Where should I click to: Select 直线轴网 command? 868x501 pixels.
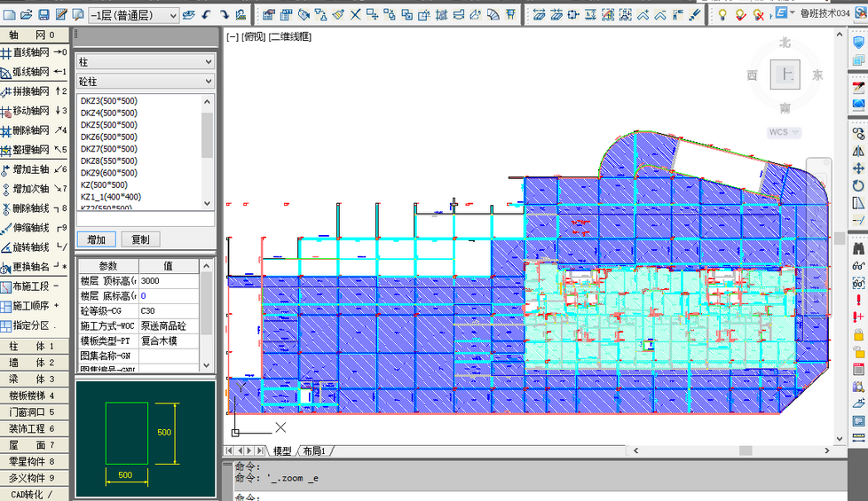click(35, 52)
